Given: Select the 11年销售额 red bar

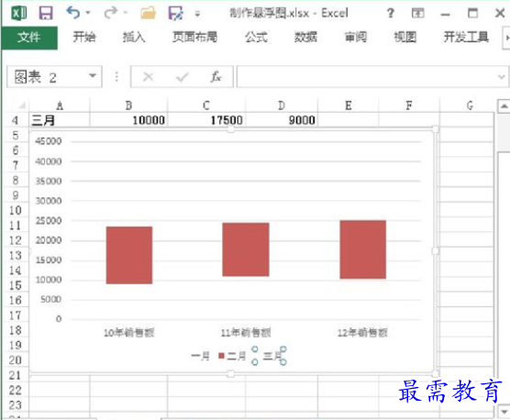Looking at the screenshot, I should click(246, 249).
